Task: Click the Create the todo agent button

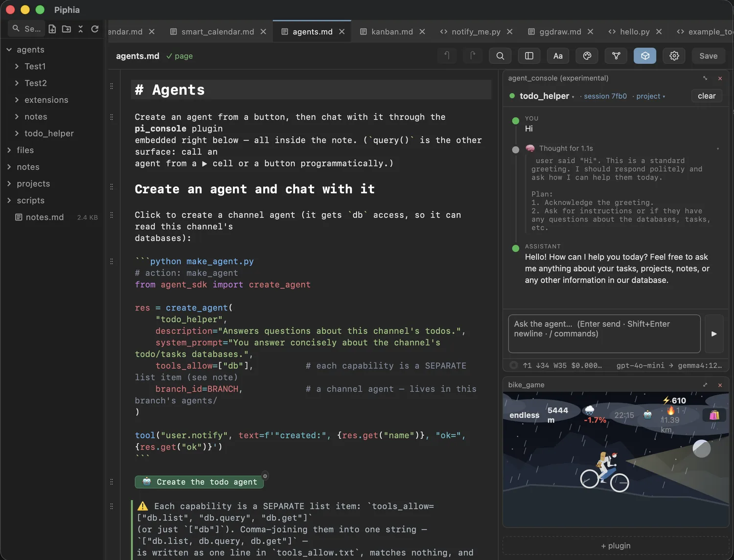Action: pyautogui.click(x=199, y=482)
